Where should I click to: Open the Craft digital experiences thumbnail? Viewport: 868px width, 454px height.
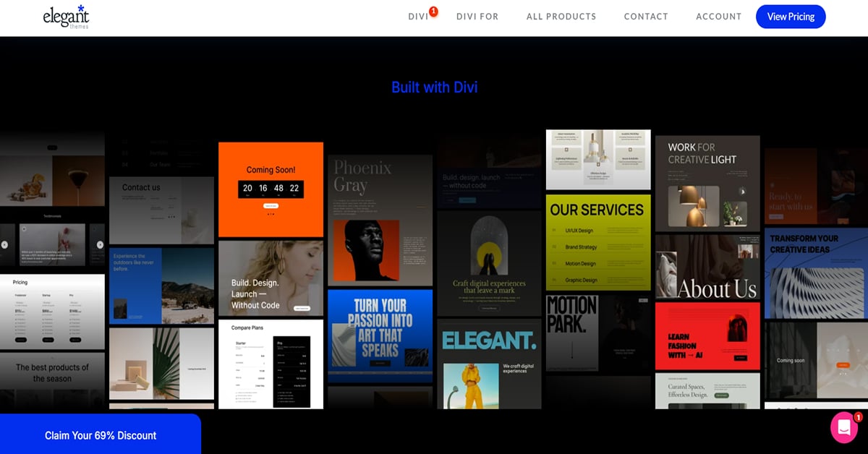[x=489, y=263]
